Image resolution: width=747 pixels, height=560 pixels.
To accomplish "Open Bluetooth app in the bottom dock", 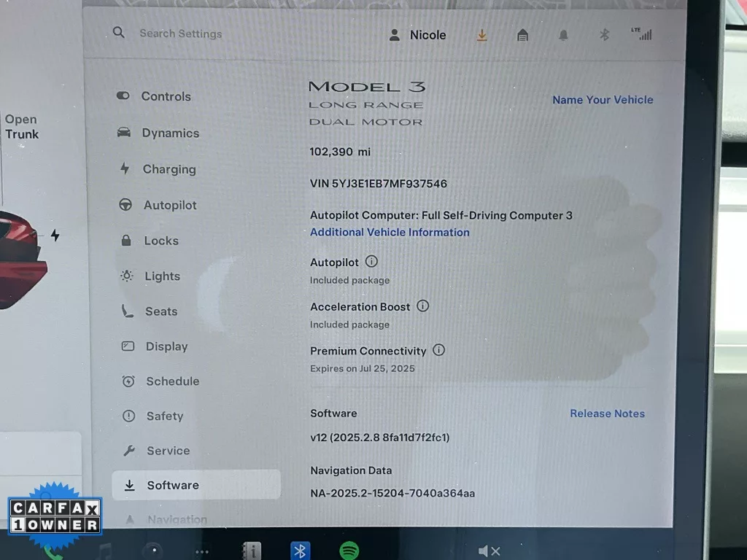I will pos(300,551).
